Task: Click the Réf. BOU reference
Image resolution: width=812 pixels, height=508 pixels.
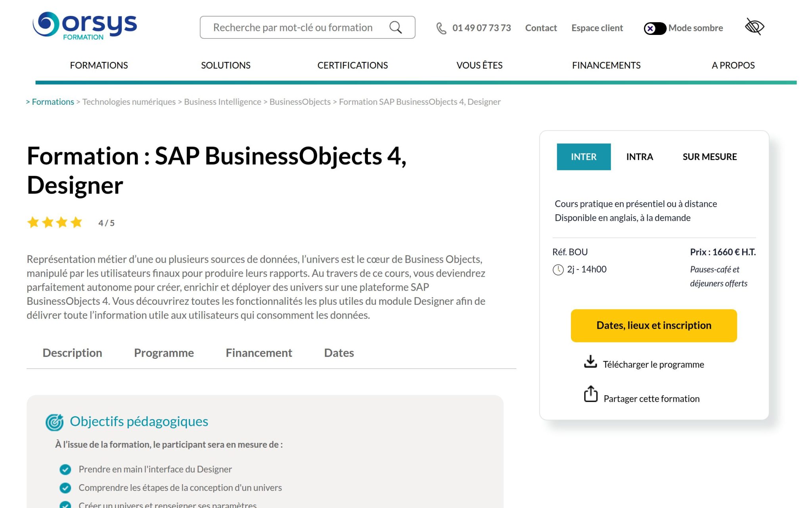Action: [570, 252]
